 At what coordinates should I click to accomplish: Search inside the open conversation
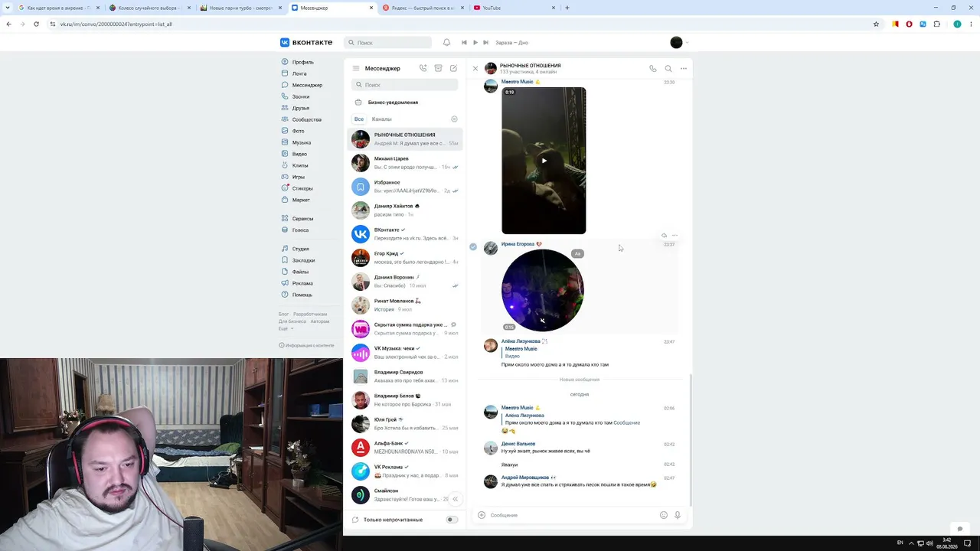pos(668,68)
